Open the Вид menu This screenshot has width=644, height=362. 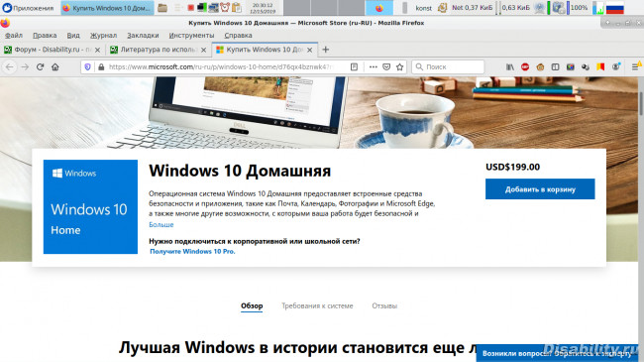[73, 36]
